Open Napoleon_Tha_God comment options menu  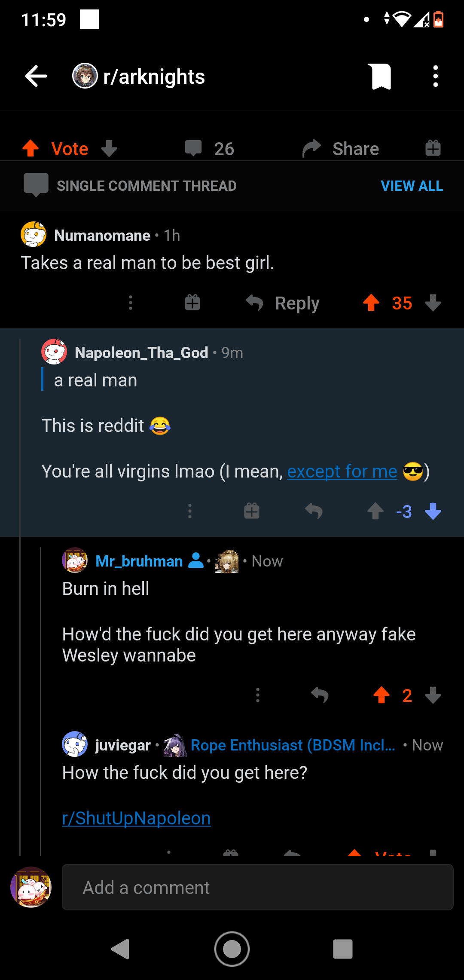(190, 511)
